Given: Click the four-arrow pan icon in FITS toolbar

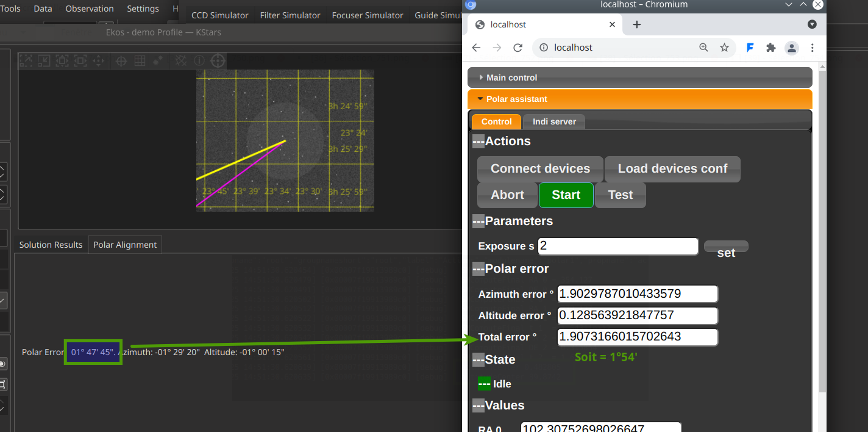Looking at the screenshot, I should click(x=98, y=60).
